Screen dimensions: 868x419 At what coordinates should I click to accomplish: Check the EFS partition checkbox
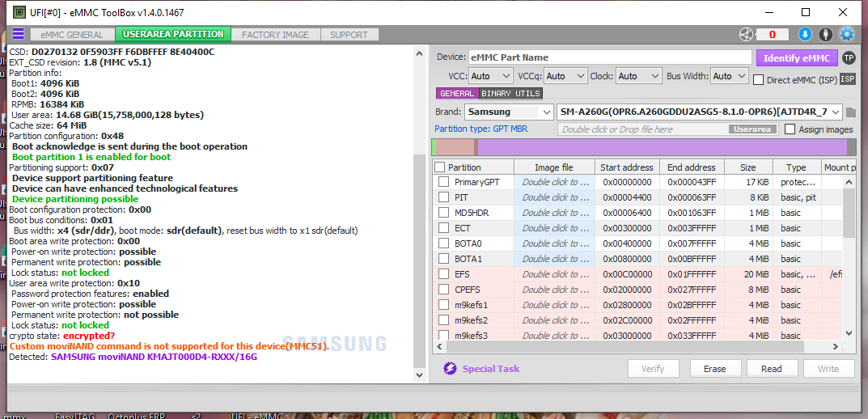(443, 274)
